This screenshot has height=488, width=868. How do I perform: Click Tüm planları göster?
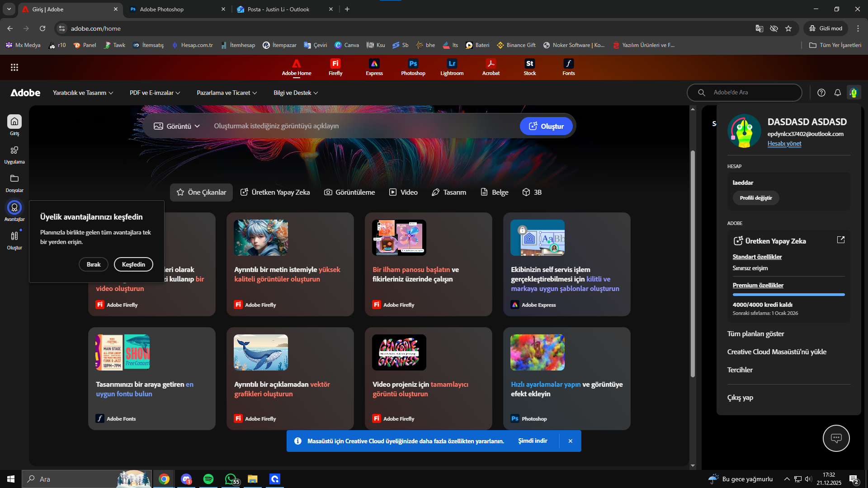(755, 334)
